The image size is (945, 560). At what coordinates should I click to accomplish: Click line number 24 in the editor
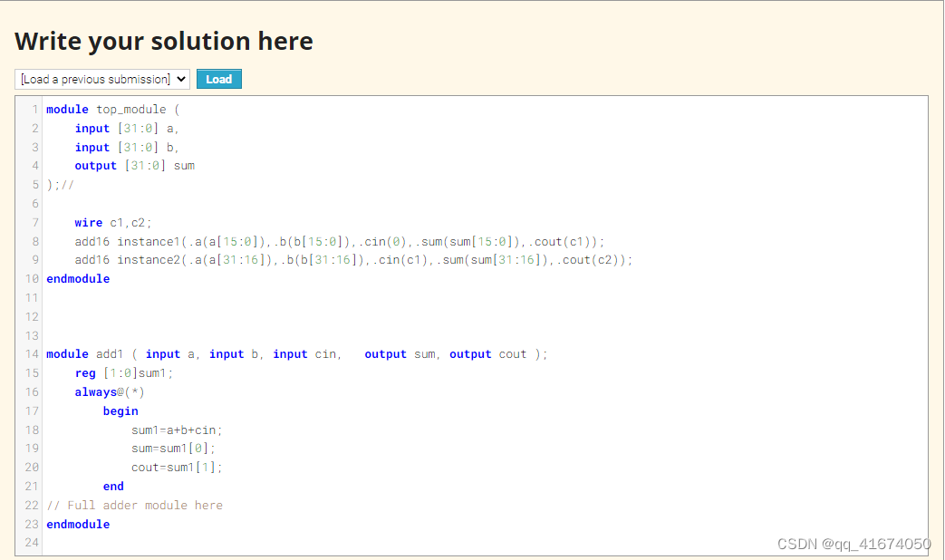(x=32, y=542)
